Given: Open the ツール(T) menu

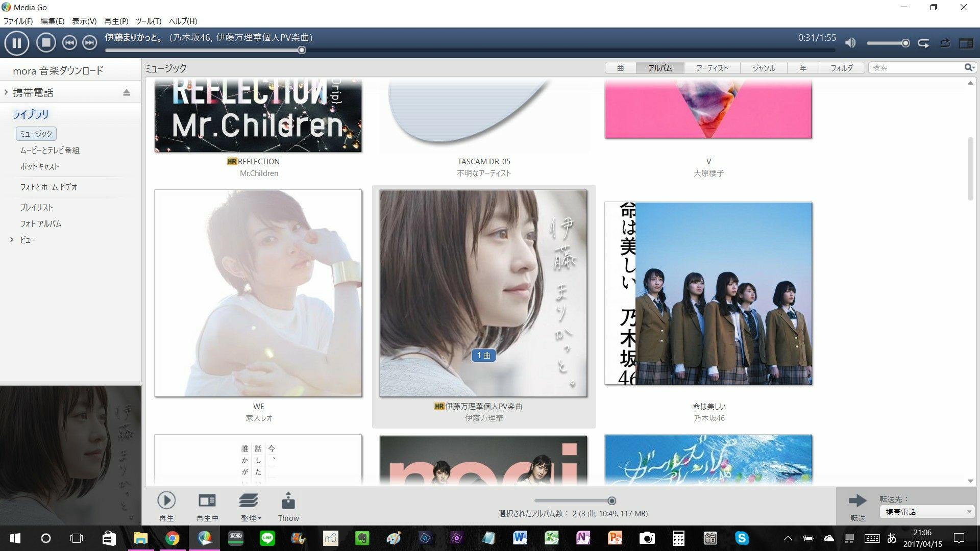Looking at the screenshot, I should click(148, 21).
